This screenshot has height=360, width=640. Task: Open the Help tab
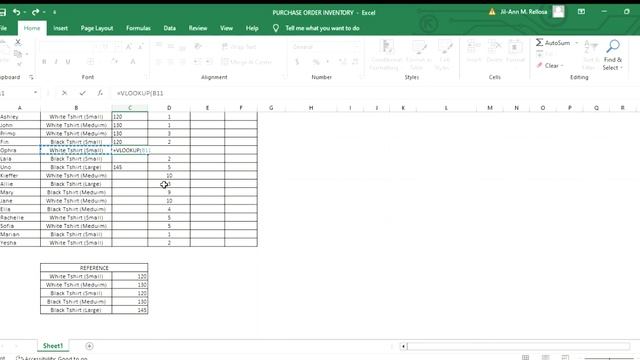252,28
